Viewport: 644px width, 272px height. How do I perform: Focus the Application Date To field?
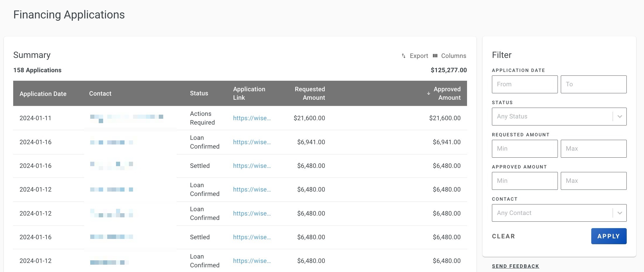pos(594,84)
